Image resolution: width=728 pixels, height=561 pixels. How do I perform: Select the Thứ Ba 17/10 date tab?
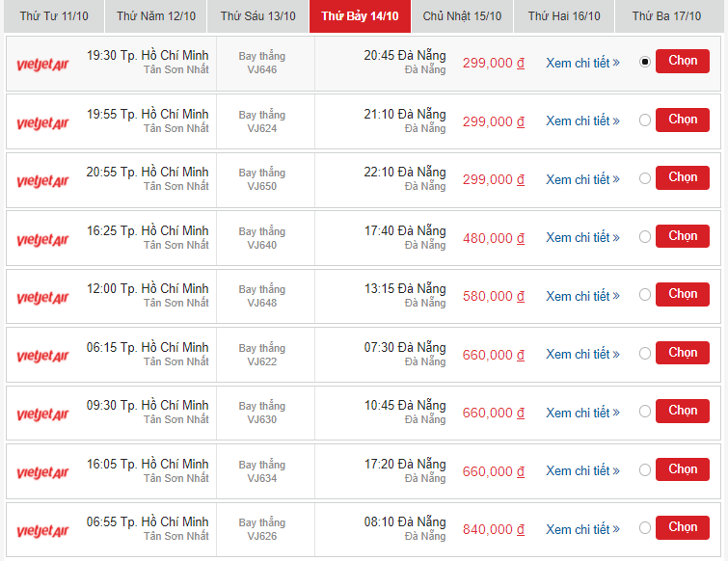(666, 16)
